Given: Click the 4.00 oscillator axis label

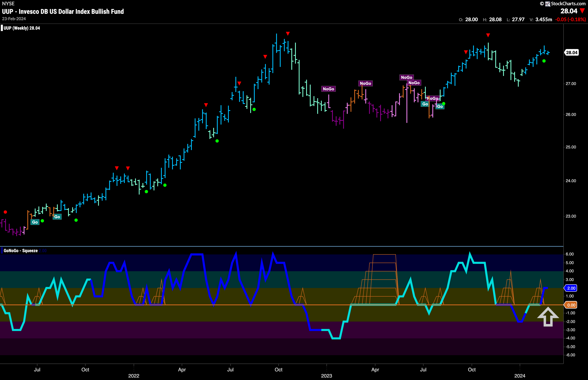Looking at the screenshot, I should 569,271.
